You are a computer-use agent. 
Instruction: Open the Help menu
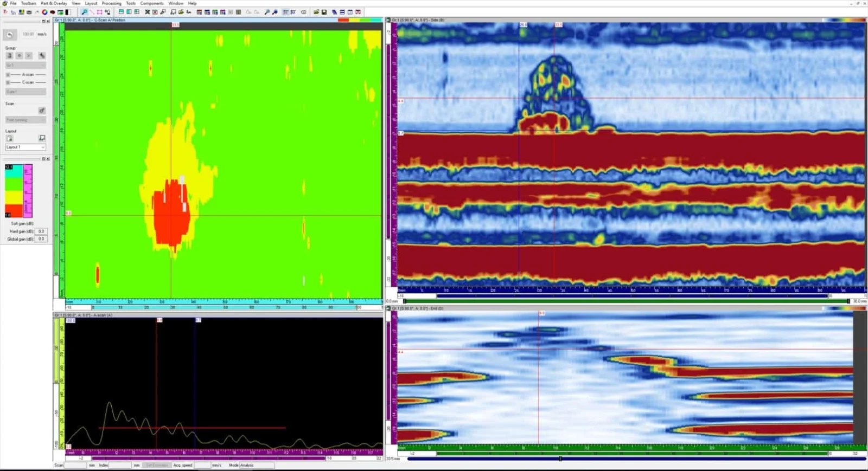click(193, 3)
